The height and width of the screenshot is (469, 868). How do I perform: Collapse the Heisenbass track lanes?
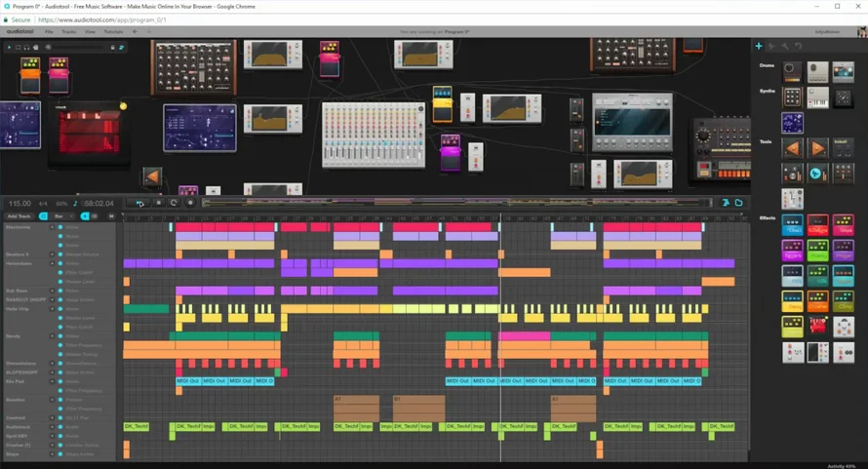53,263
